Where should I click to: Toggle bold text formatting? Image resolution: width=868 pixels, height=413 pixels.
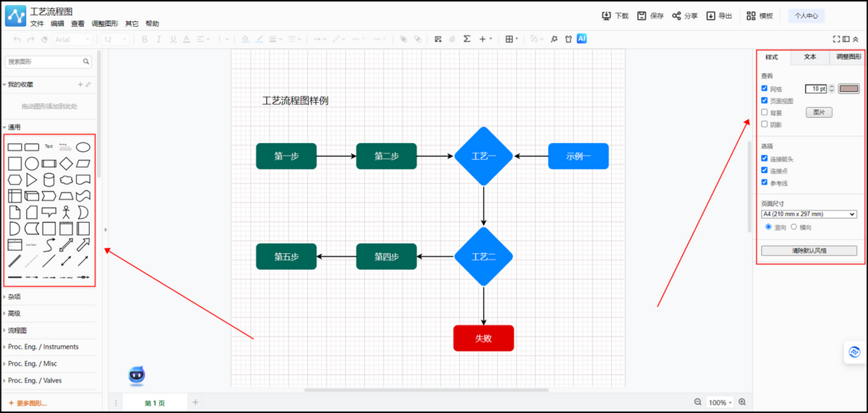[145, 39]
